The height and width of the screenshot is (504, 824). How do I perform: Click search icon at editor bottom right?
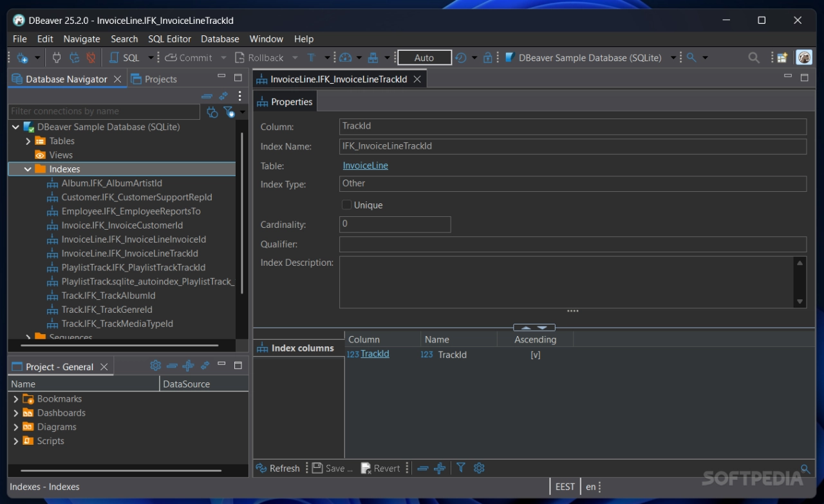(x=805, y=469)
